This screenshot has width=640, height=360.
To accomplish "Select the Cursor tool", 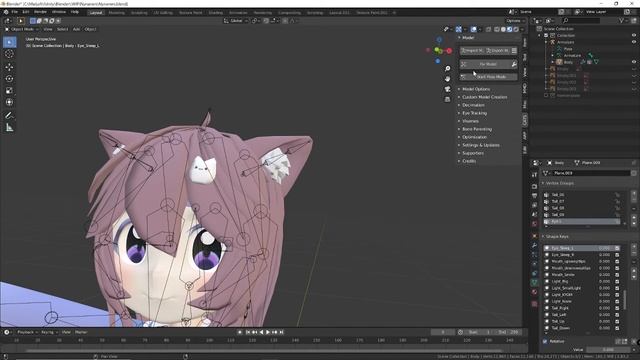I will [9, 54].
